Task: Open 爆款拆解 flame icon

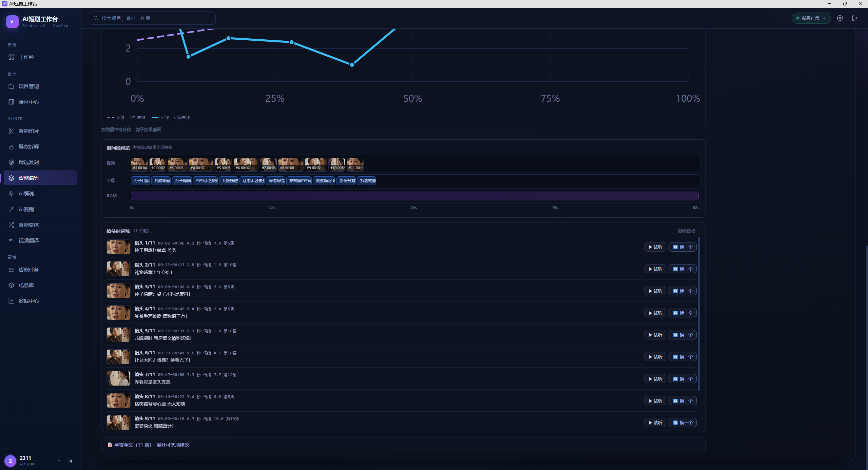Action: coord(11,146)
